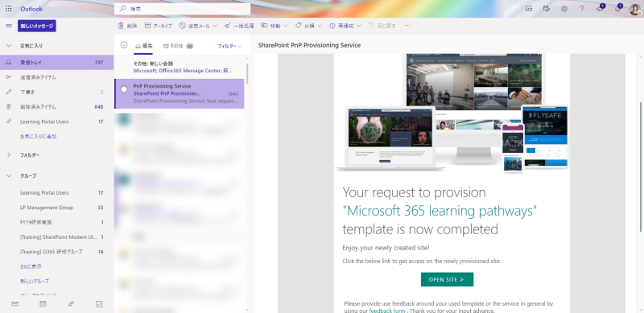Click 新しいメッセージ (new message) button
Screen dimensions: 644x313
click(37, 26)
